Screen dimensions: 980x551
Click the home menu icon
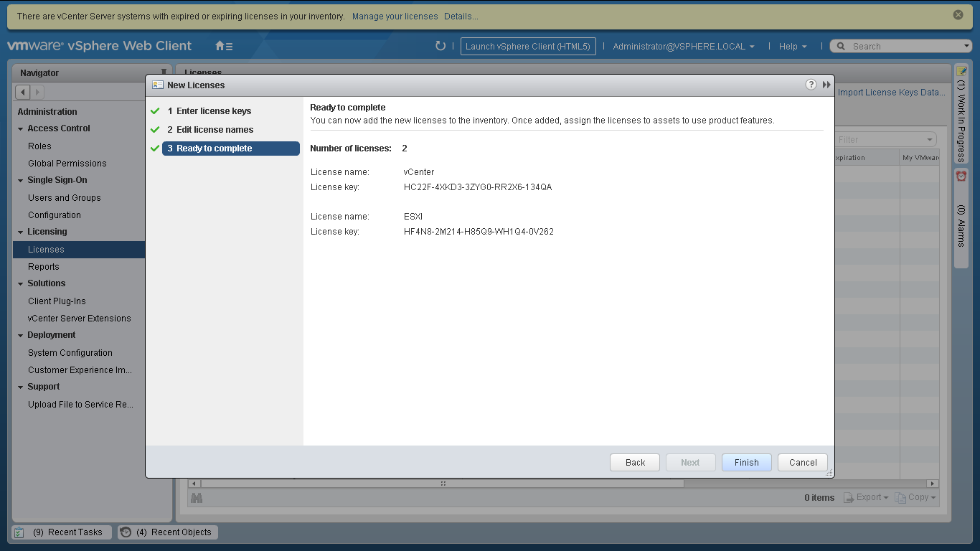pyautogui.click(x=223, y=46)
